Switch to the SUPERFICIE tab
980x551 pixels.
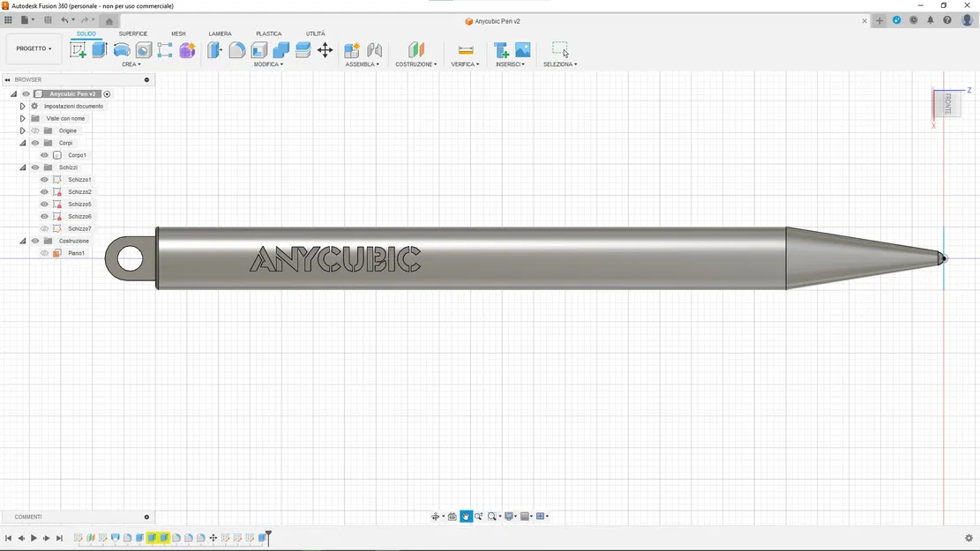(x=133, y=34)
